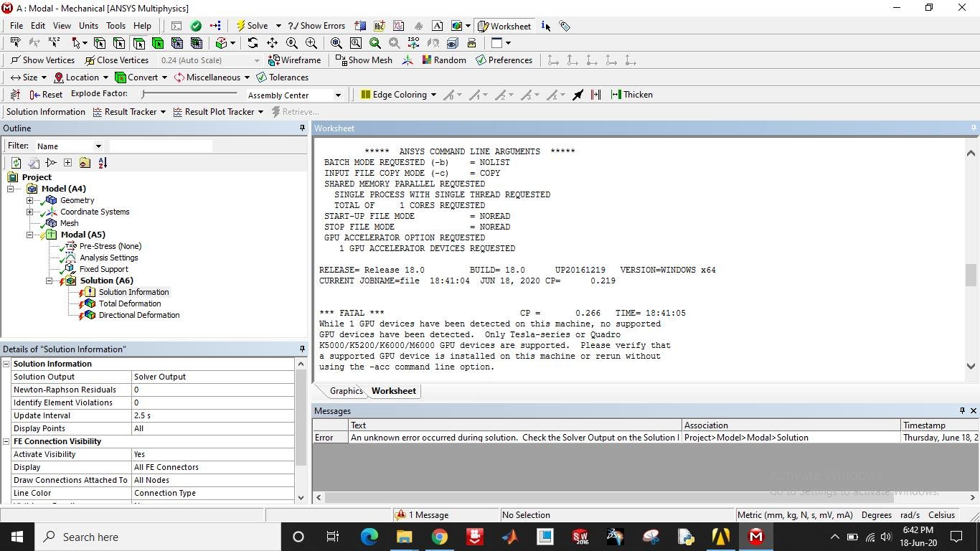Select Fixed Support in the outline

click(103, 269)
